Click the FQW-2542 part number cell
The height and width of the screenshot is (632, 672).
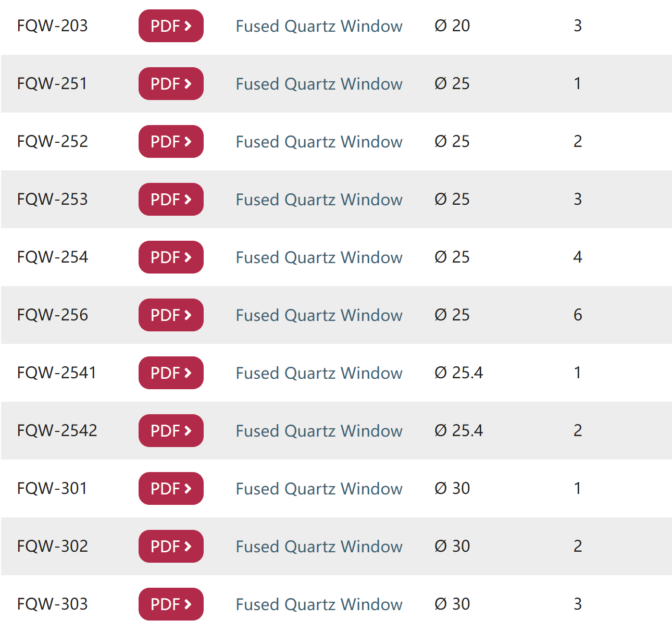coord(57,431)
